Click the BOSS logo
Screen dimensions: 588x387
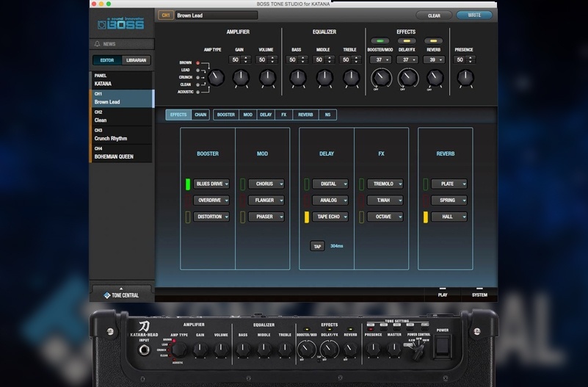pyautogui.click(x=120, y=23)
